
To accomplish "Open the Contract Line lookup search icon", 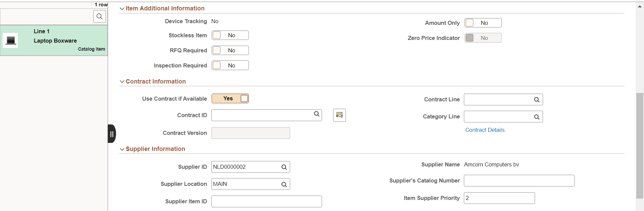I will click(536, 99).
